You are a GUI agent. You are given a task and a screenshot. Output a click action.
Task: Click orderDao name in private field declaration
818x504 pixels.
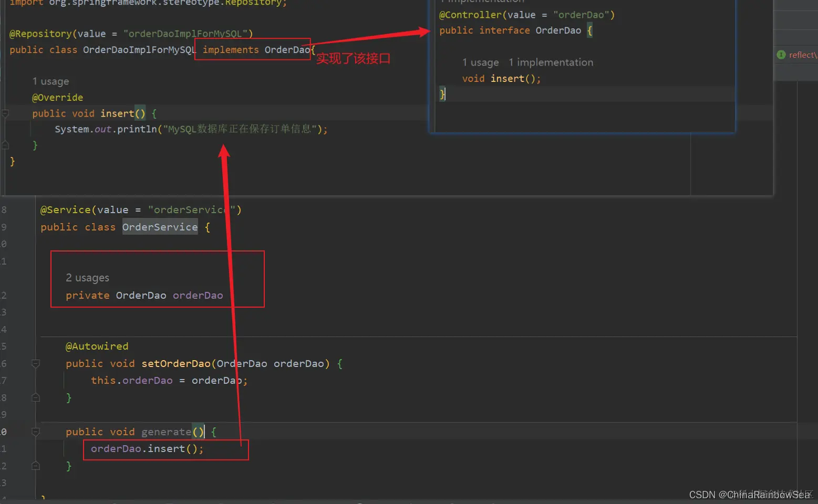tap(198, 296)
